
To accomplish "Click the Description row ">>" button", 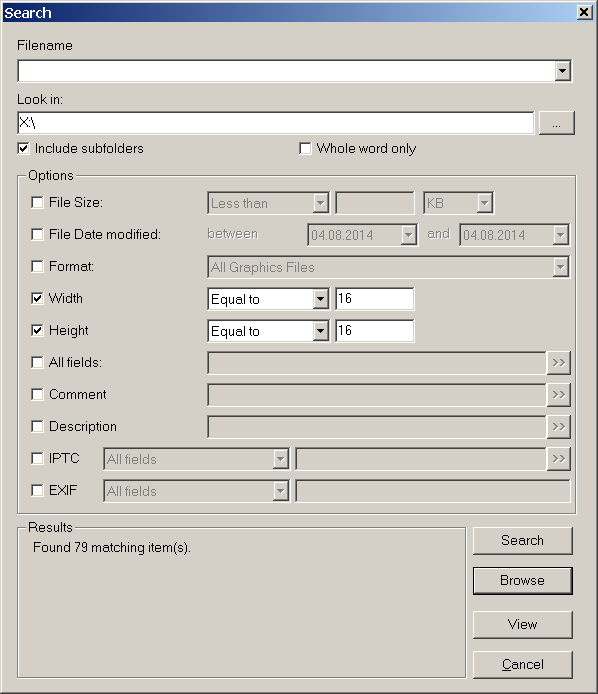I will coord(559,427).
